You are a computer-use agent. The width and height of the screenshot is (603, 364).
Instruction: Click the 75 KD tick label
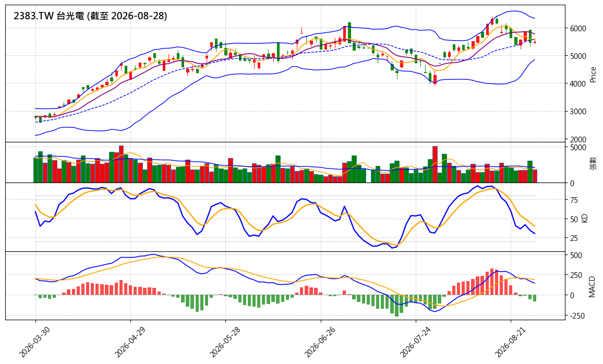(x=574, y=200)
